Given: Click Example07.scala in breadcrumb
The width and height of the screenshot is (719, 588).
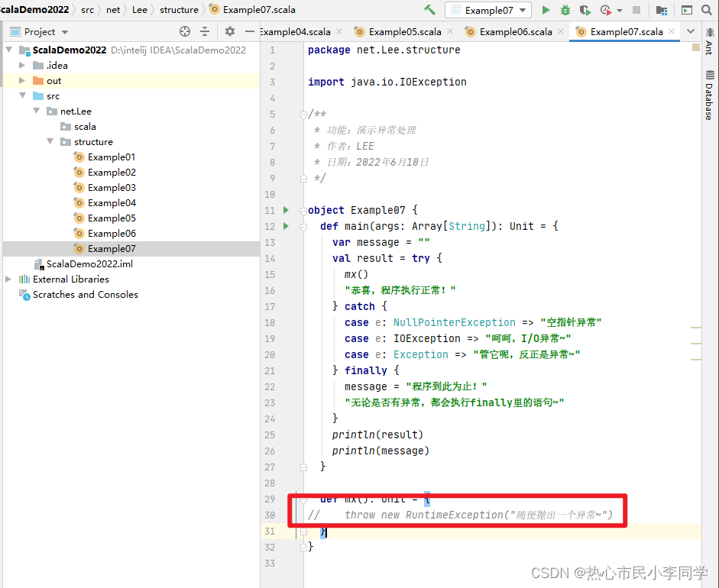Looking at the screenshot, I should pyautogui.click(x=253, y=10).
